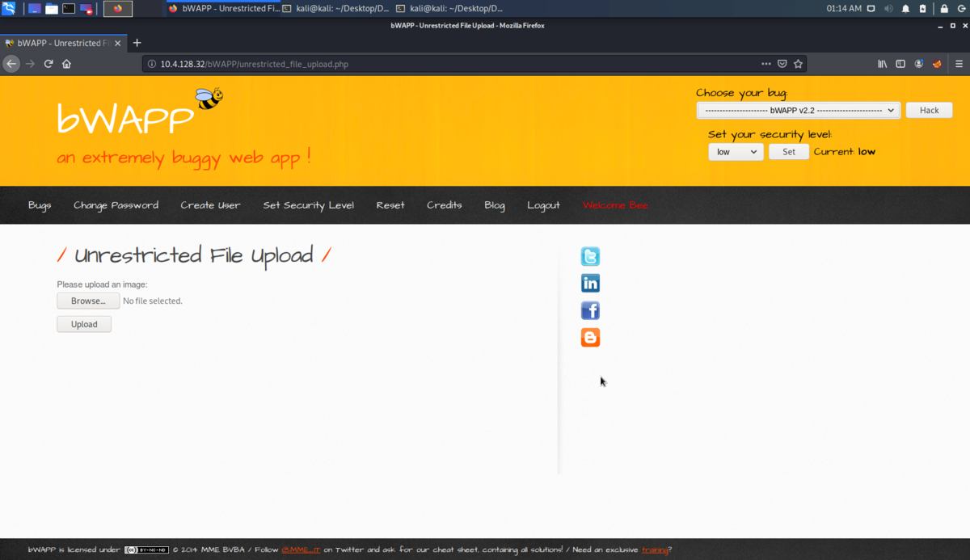Screen dimensions: 970x560
Task: Open the Blogger icon link
Action: 590,338
